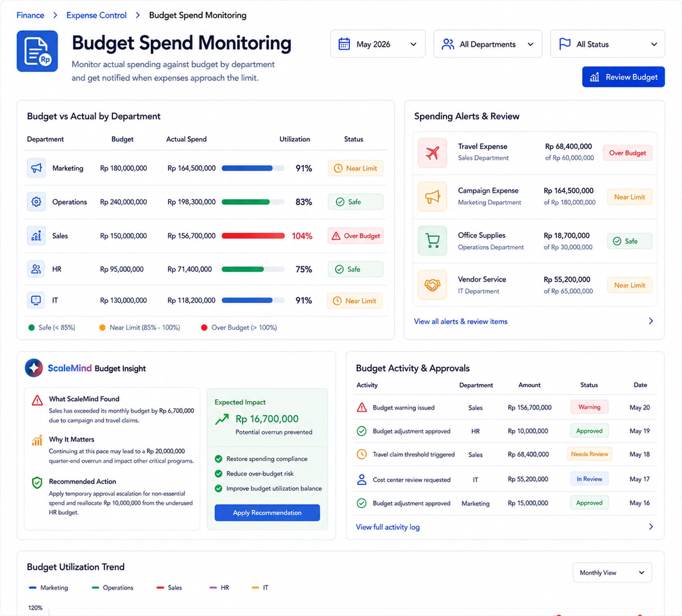
Task: Click Apply Recommendation button
Action: coord(267,512)
